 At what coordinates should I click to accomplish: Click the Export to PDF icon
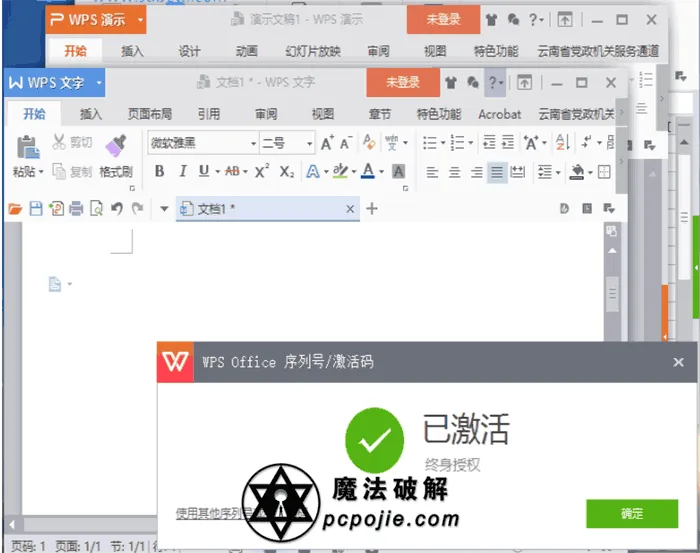coord(57,208)
